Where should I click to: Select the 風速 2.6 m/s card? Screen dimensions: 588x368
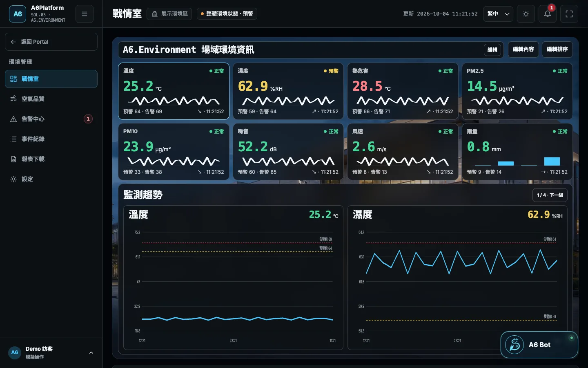pyautogui.click(x=403, y=152)
